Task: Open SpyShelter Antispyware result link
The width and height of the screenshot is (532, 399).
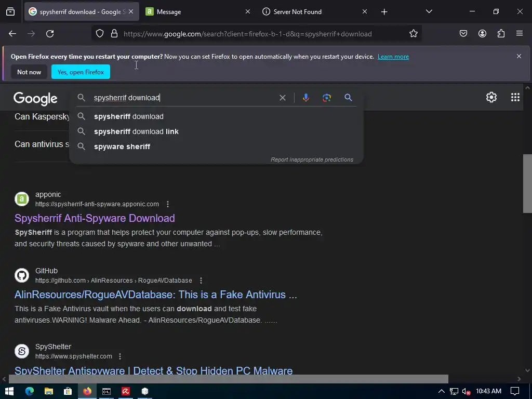Action: point(154,370)
